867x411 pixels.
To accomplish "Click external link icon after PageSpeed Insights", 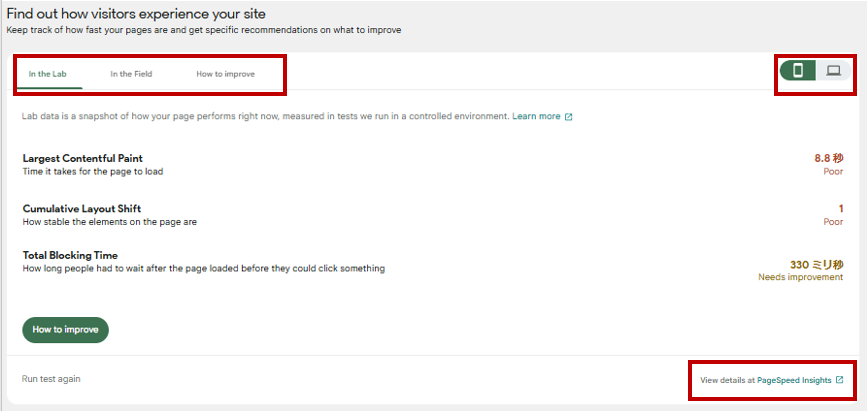I will 839,380.
